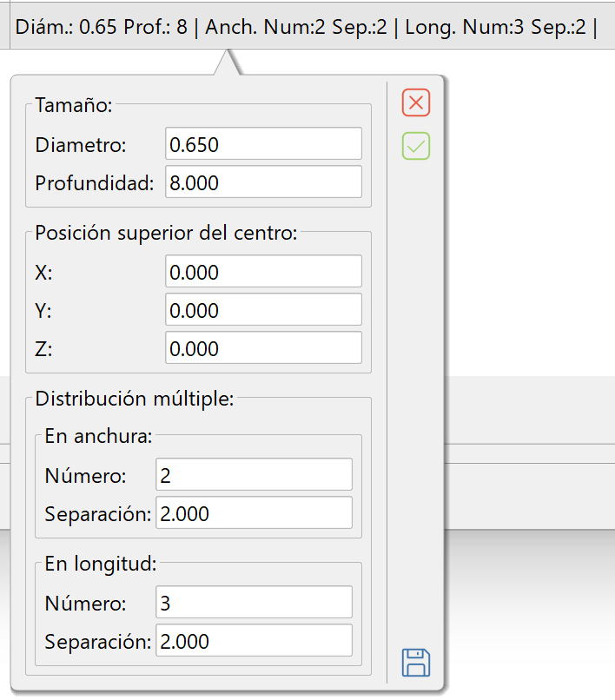Click the "En longitud:" subgroup heading
This screenshot has width=615, height=700.
point(100,564)
